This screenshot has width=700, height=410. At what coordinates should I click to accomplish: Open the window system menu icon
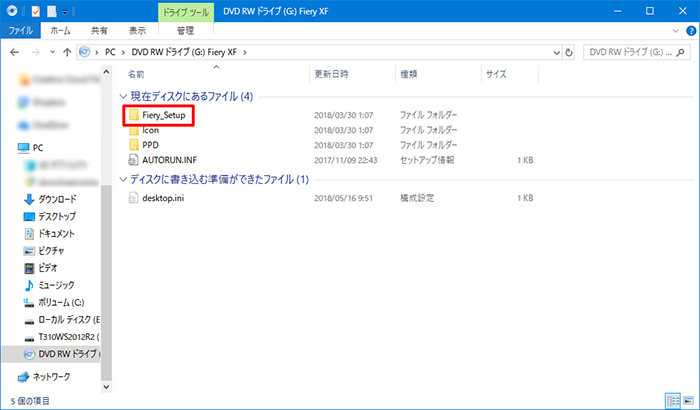[12, 11]
